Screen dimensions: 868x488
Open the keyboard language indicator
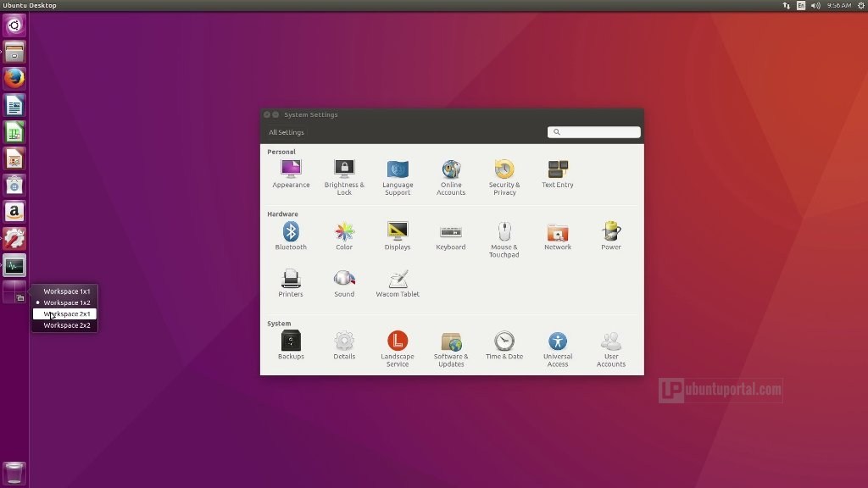tap(801, 6)
